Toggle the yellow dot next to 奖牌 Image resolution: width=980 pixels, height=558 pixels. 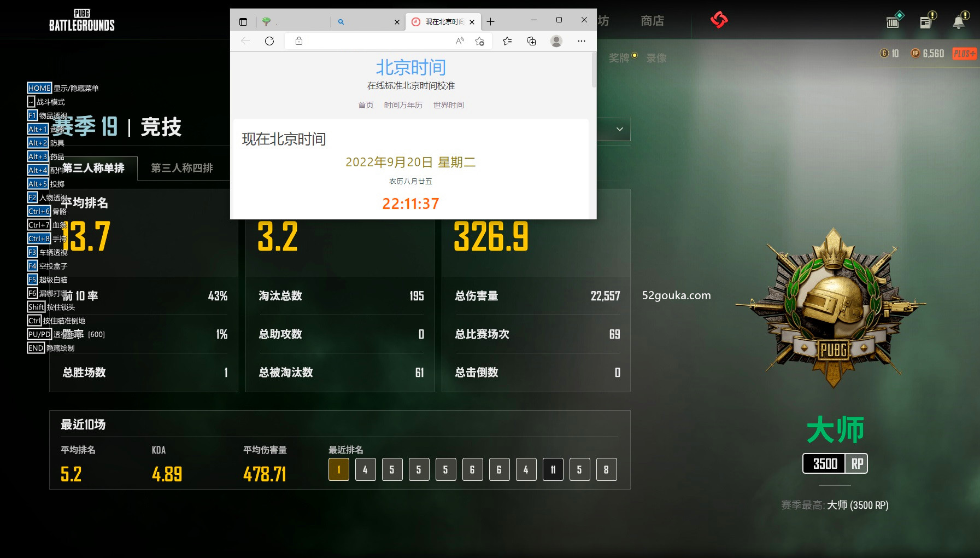(x=635, y=54)
